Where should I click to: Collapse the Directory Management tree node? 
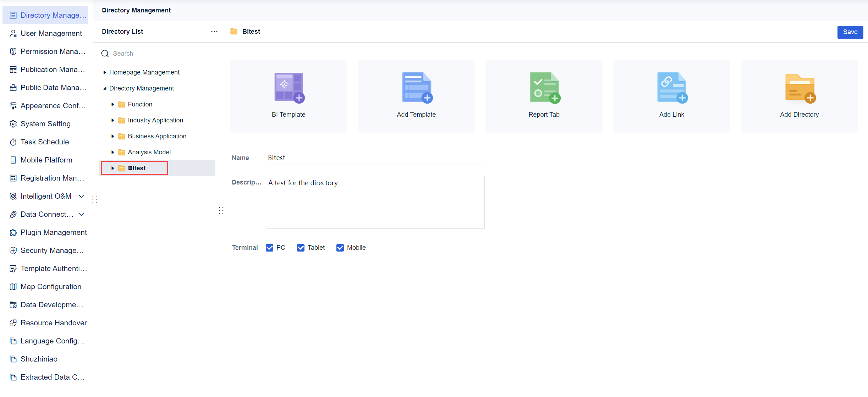click(104, 88)
